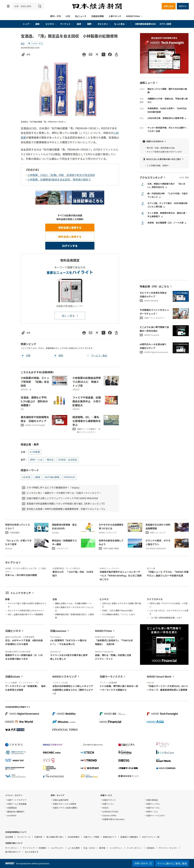Click the email share icon under the headline
Viewport: 194px width, 868px height.
(x=90, y=54)
